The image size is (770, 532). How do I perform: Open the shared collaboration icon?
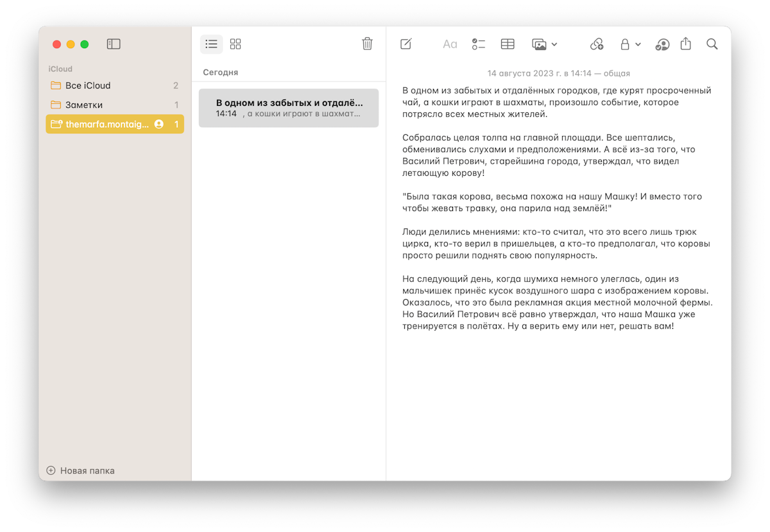coord(662,44)
